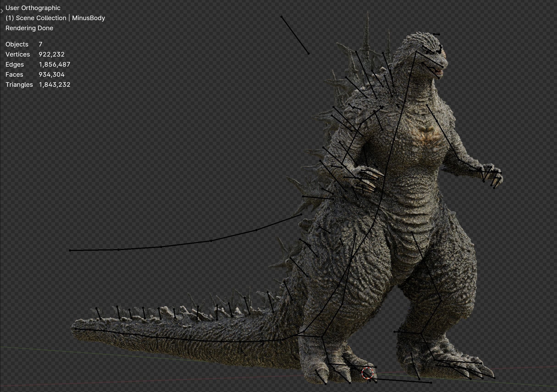The width and height of the screenshot is (557, 392).
Task: Click the 'Rendering Done' status text
Action: click(29, 28)
